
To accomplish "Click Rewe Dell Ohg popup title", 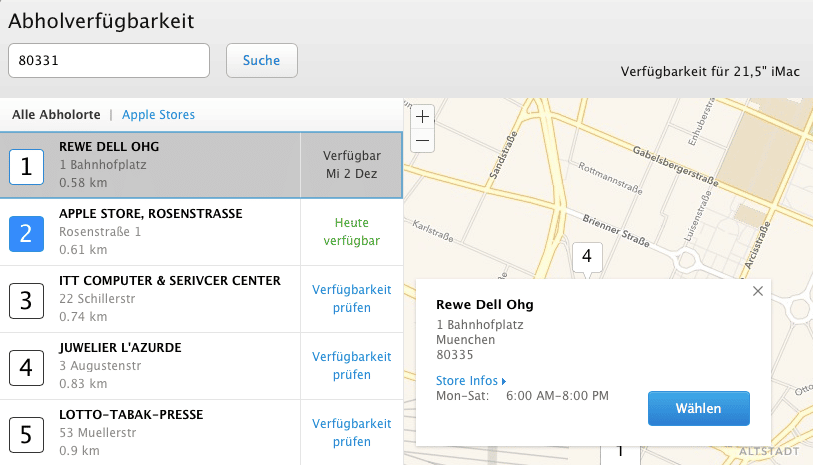I will click(485, 305).
